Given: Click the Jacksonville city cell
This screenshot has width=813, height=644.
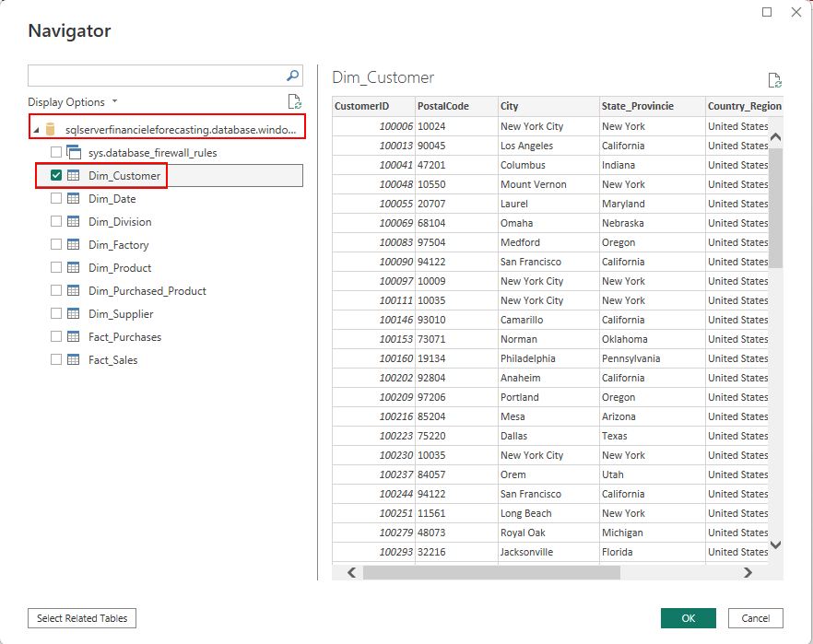Looking at the screenshot, I should (548, 552).
